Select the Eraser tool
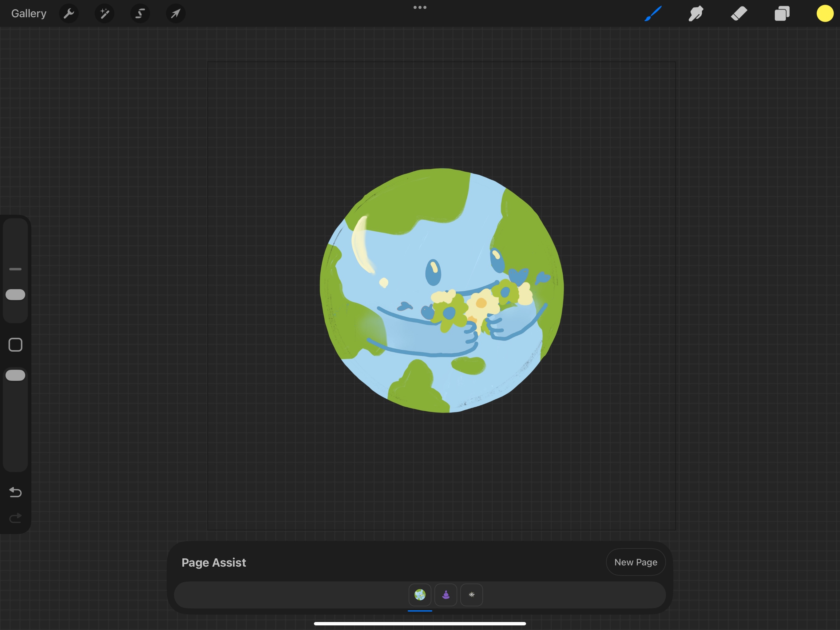The width and height of the screenshot is (840, 630). (x=739, y=14)
